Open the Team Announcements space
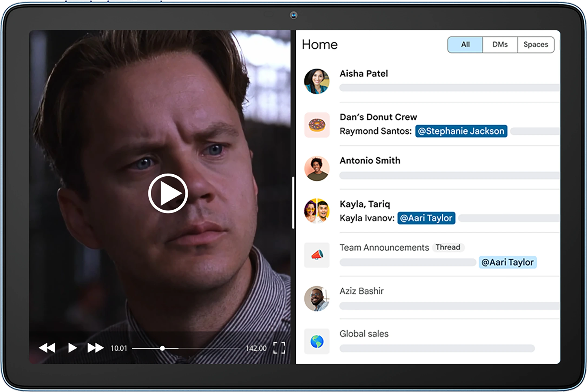 [432, 255]
